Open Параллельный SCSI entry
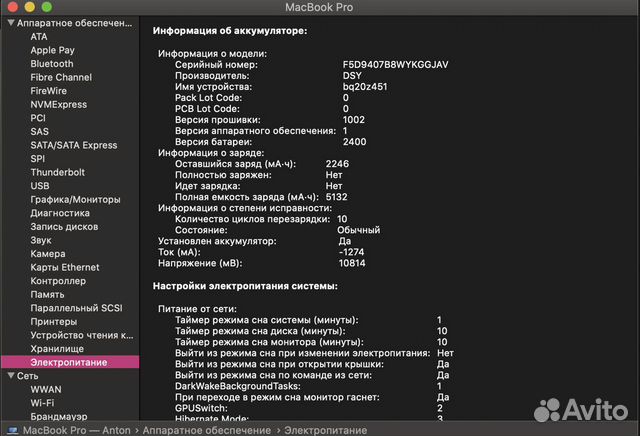This screenshot has height=436, width=640. click(76, 308)
